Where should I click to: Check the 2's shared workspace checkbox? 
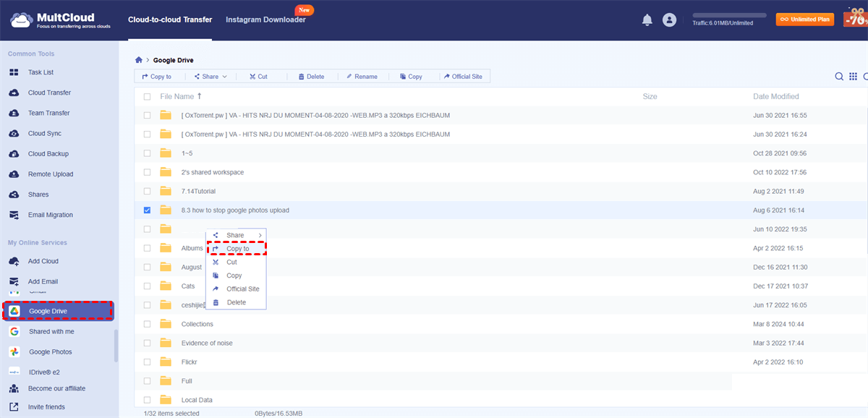148,172
